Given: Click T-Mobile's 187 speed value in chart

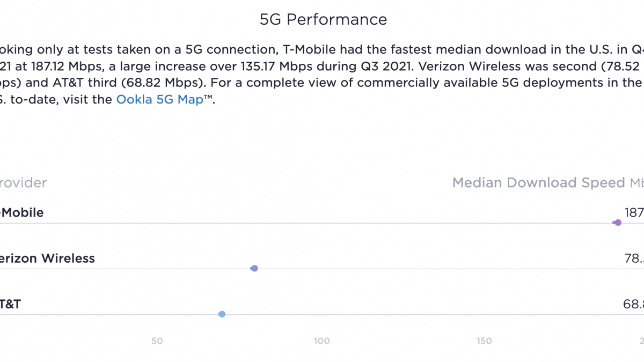Looking at the screenshot, I should 634,213.
